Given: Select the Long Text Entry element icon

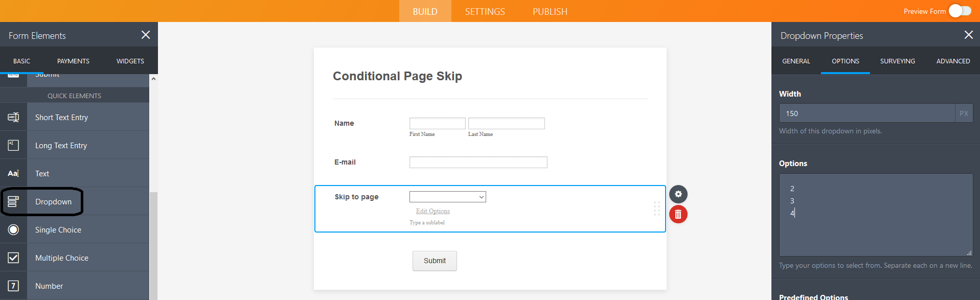Looking at the screenshot, I should point(13,146).
